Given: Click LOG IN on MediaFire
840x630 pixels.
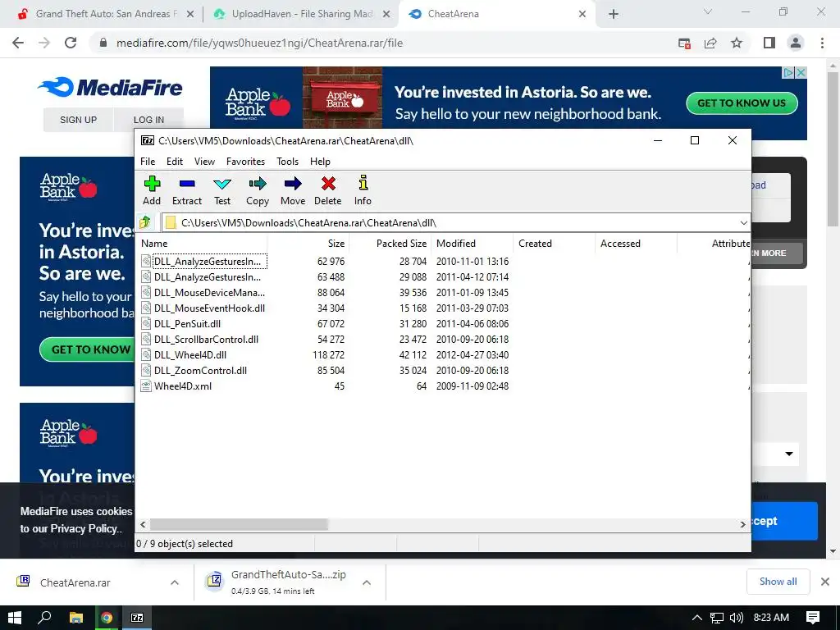Looking at the screenshot, I should tap(148, 120).
